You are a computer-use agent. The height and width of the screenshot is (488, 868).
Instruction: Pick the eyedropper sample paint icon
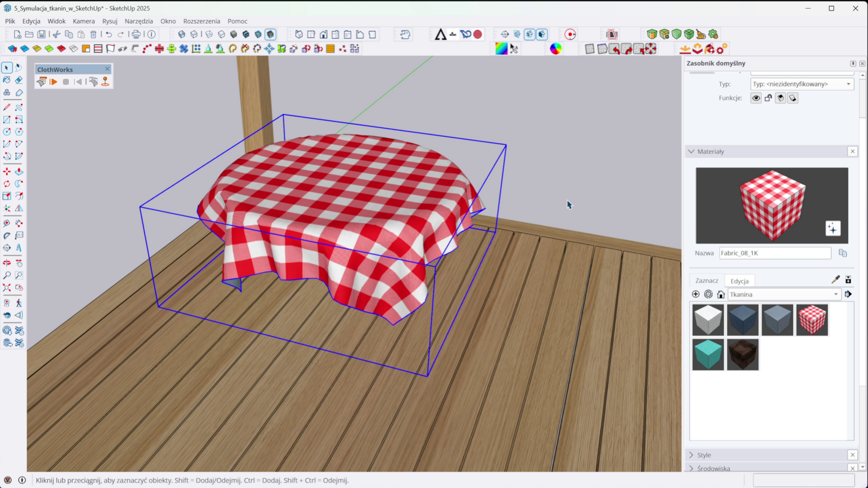(835, 280)
